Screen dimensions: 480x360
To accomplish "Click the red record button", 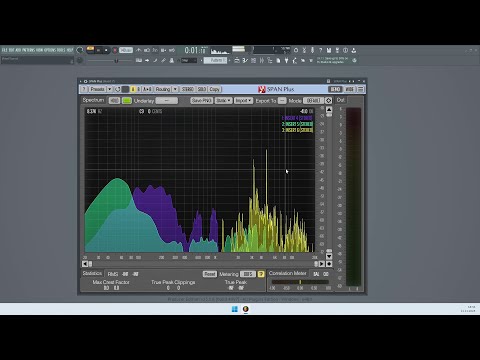I will (x=115, y=50).
